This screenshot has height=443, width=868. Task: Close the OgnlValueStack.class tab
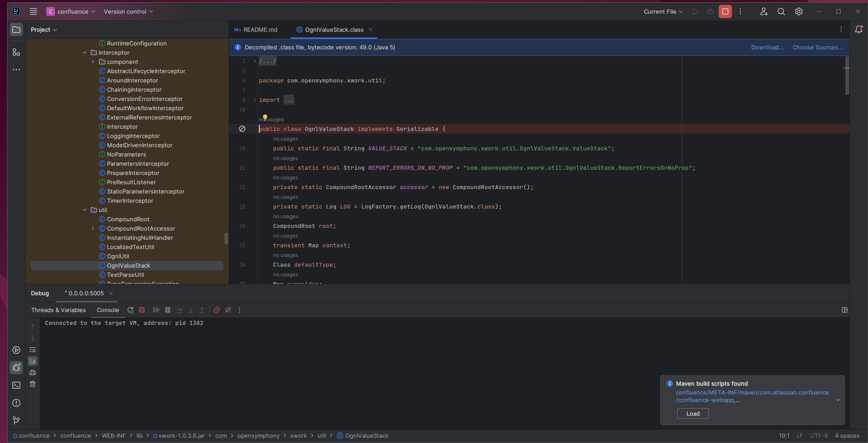click(370, 30)
